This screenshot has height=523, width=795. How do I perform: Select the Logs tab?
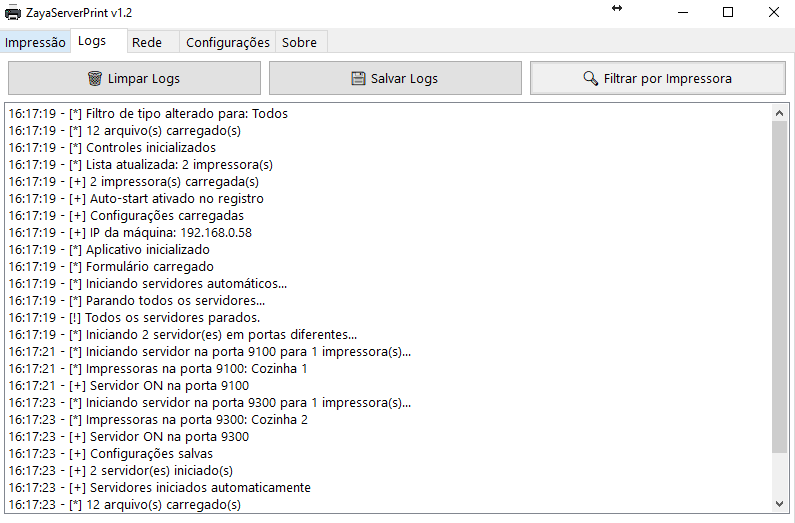[98, 41]
